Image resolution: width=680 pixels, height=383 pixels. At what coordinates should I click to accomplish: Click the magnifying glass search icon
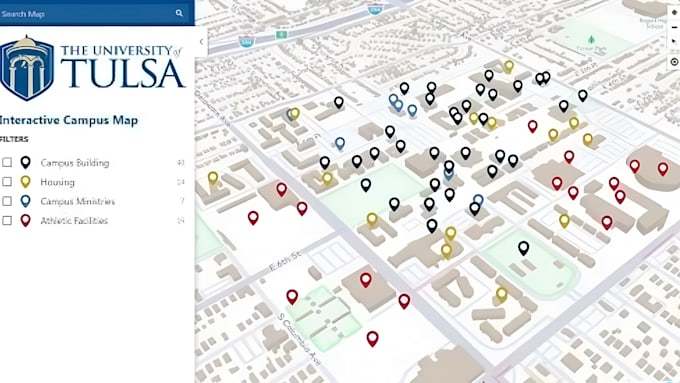[179, 13]
